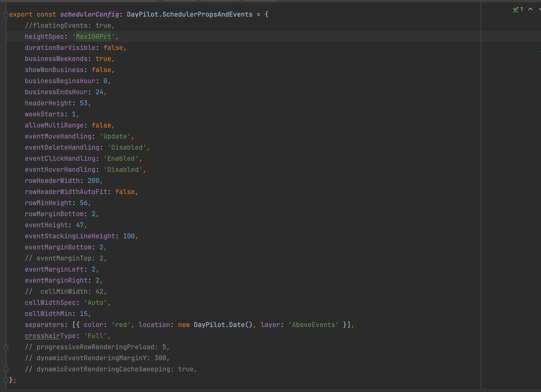This screenshot has width=541, height=392.
Task: Click the eventMarginBottom property
Action: 58,247
